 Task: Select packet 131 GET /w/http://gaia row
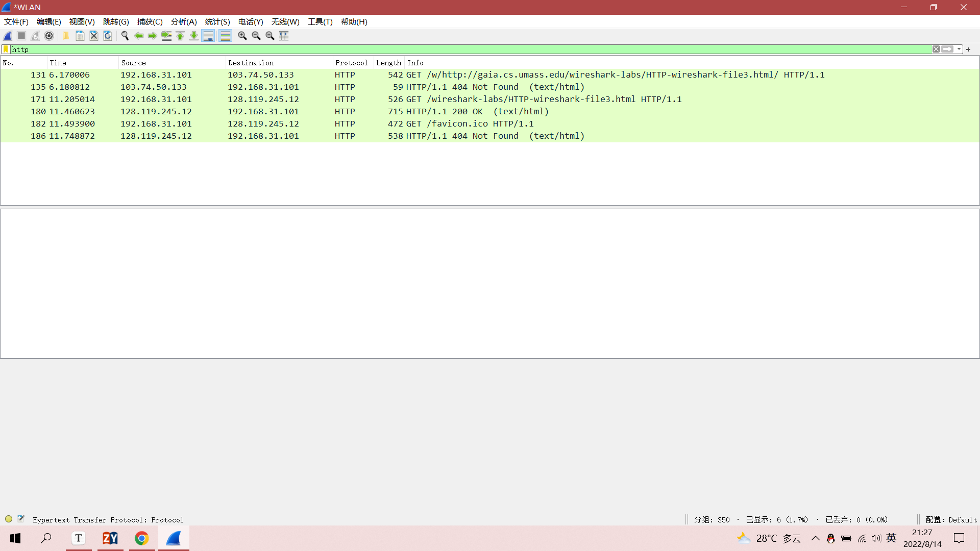(490, 75)
